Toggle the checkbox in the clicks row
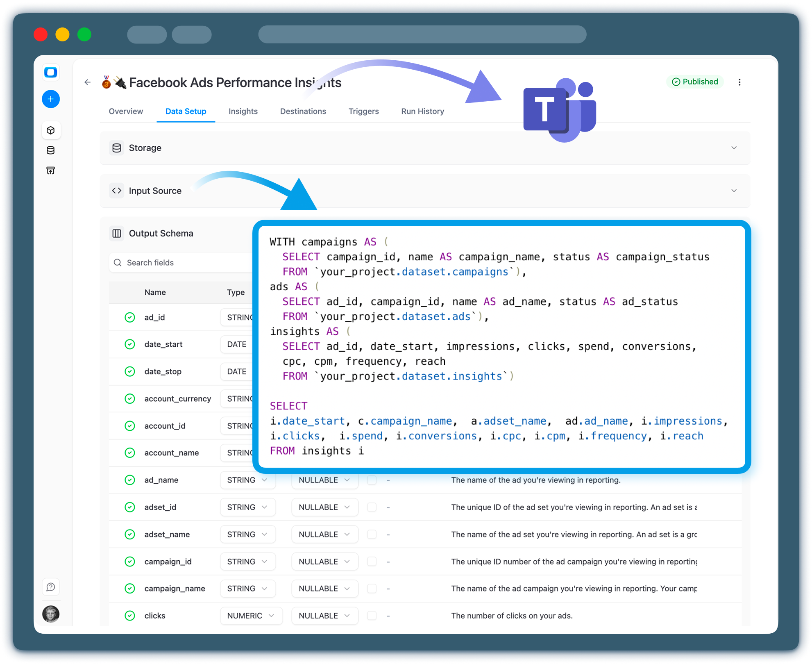The image size is (812, 664). tap(372, 616)
